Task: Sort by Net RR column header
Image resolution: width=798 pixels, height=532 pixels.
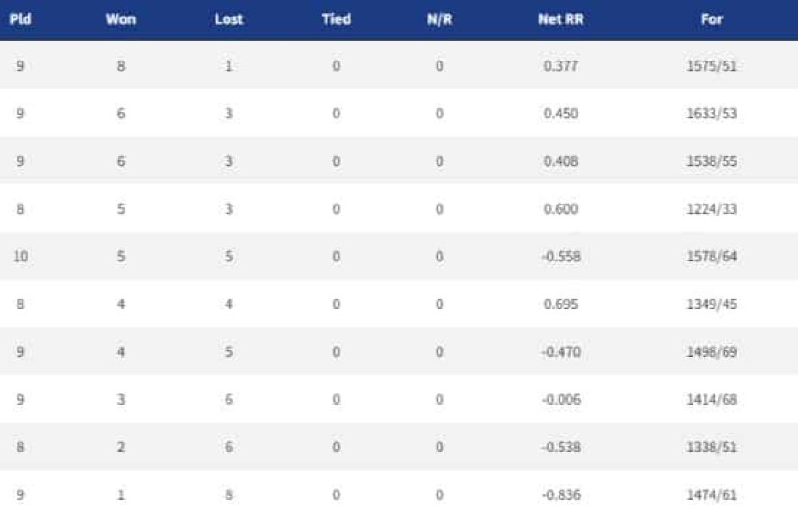Action: (x=560, y=19)
